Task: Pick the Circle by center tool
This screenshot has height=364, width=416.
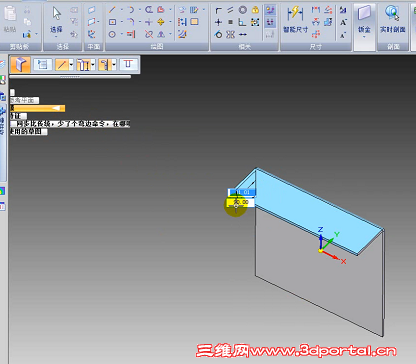Action: point(112,34)
